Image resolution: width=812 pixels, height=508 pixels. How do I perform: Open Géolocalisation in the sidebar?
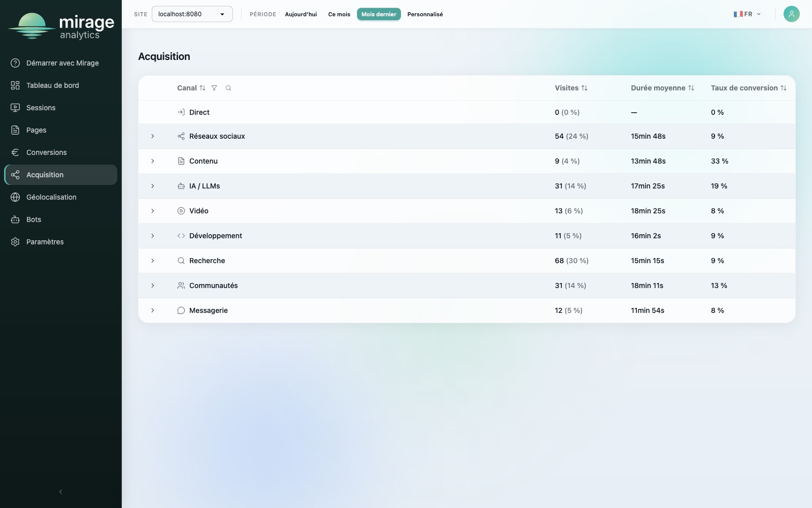pos(60,197)
